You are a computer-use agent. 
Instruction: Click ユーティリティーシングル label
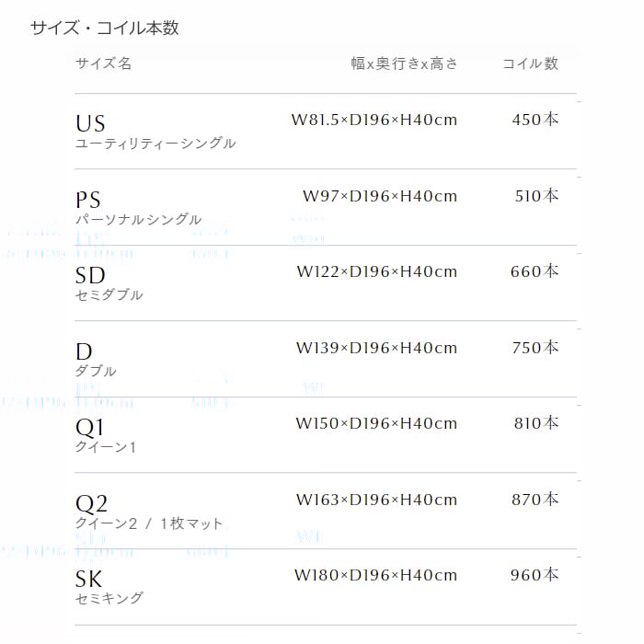coord(155,143)
